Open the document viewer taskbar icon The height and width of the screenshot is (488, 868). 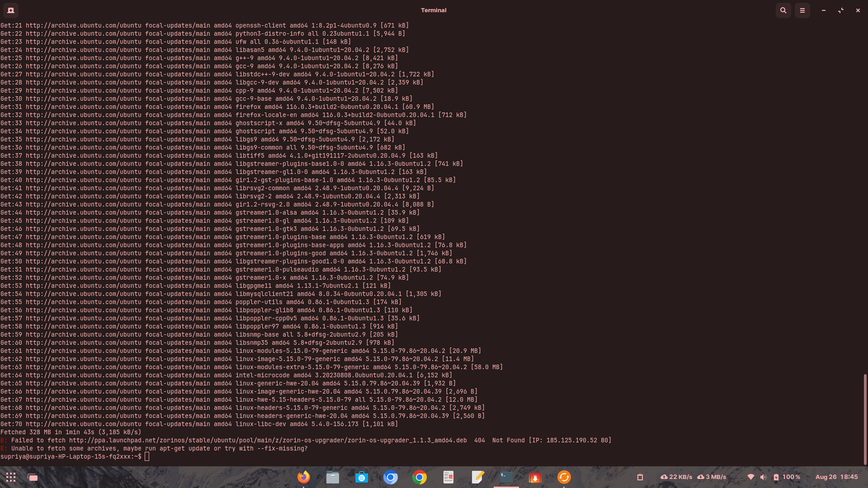448,477
